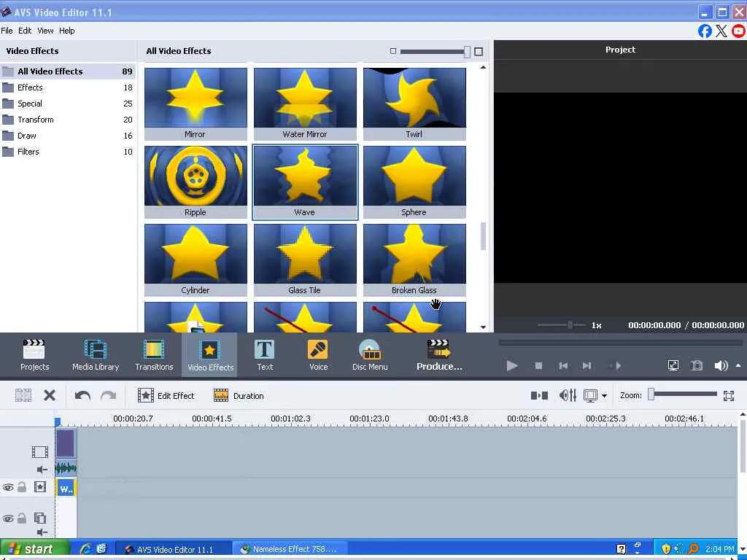This screenshot has height=560, width=747.
Task: Open the Text section
Action: [x=264, y=355]
